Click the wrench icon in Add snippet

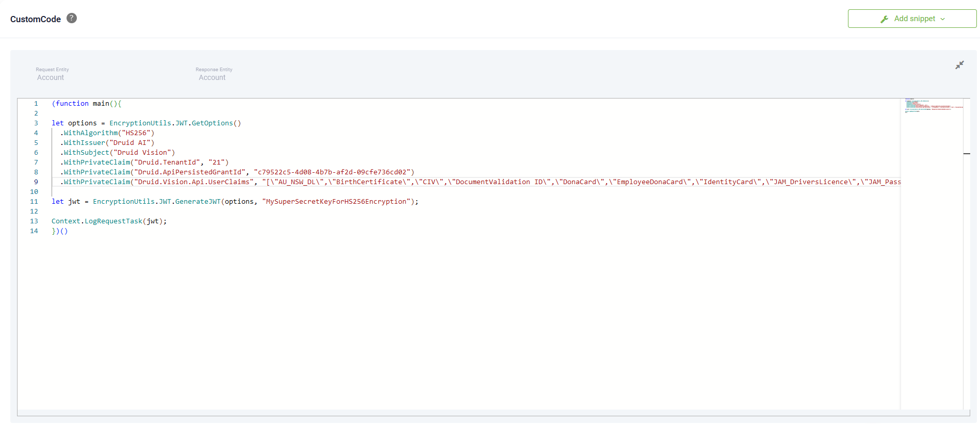click(x=884, y=19)
